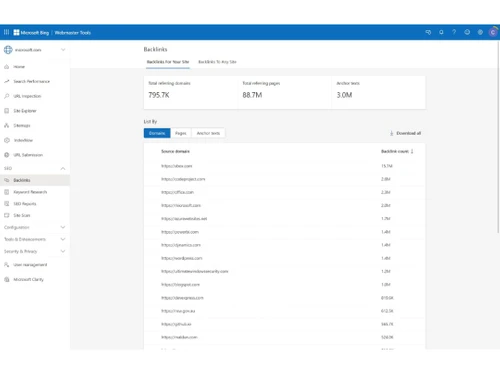Click the Backlinks chain icon in sidebar
The height and width of the screenshot is (375, 500).
click(x=6, y=180)
